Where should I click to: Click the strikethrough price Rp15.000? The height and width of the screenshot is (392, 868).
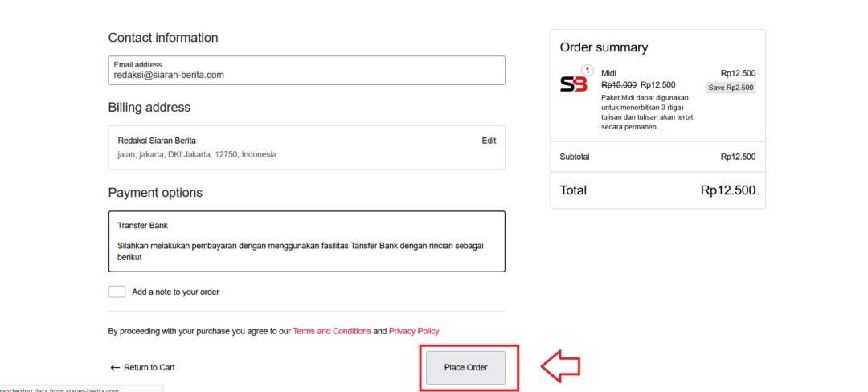[619, 84]
